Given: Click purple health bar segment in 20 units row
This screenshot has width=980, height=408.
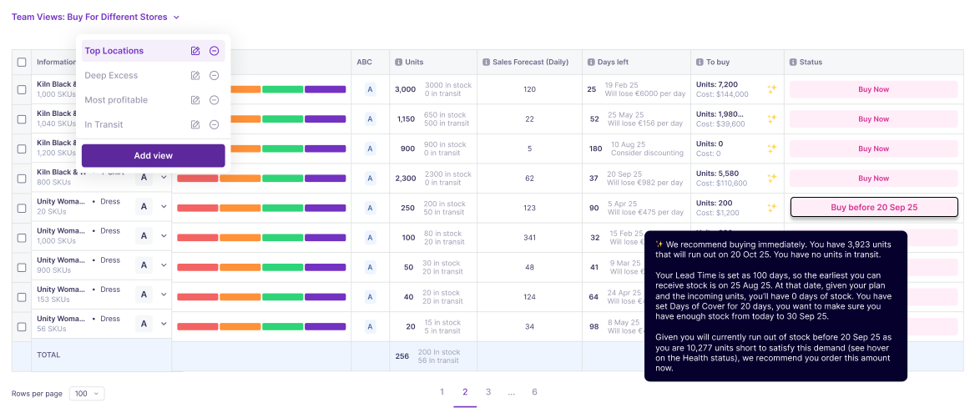Looking at the screenshot, I should pos(325,326).
